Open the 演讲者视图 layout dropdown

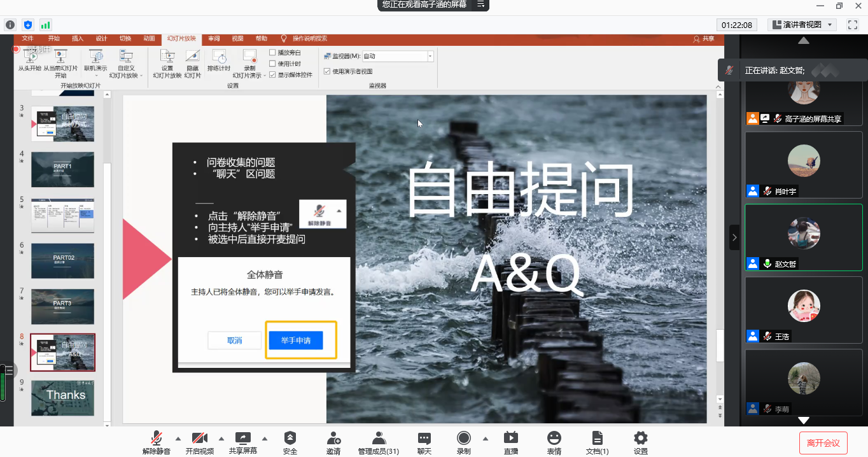802,25
